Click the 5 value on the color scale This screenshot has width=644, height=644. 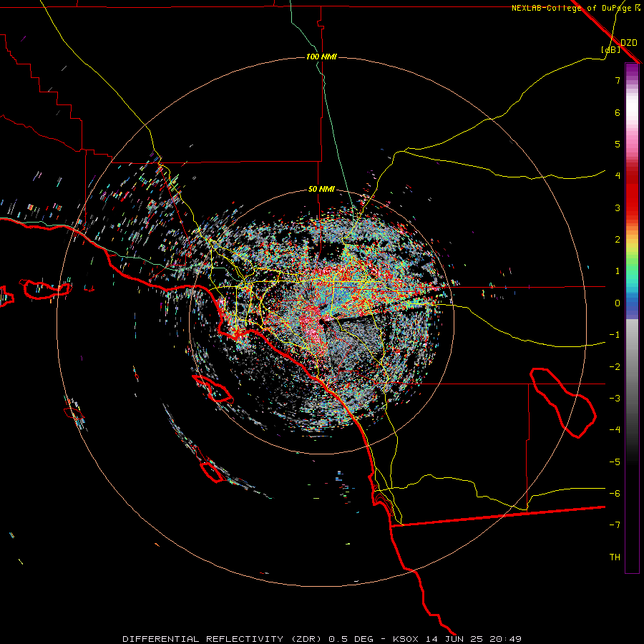click(618, 144)
